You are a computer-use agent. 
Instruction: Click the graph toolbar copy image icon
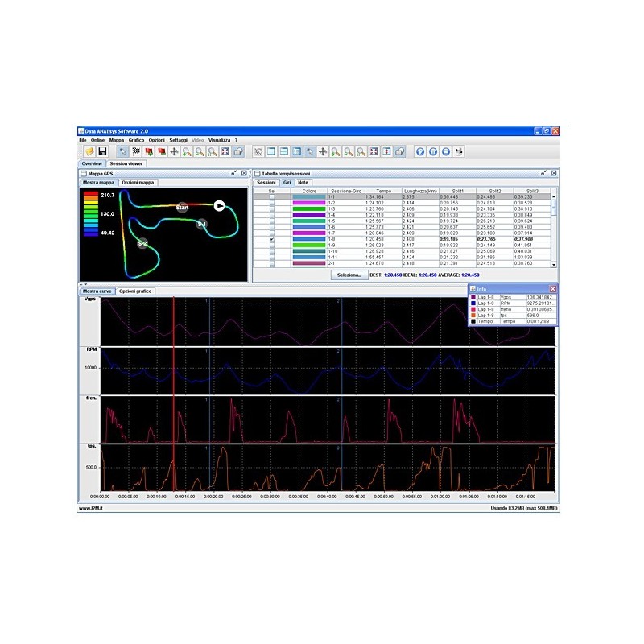tap(399, 151)
